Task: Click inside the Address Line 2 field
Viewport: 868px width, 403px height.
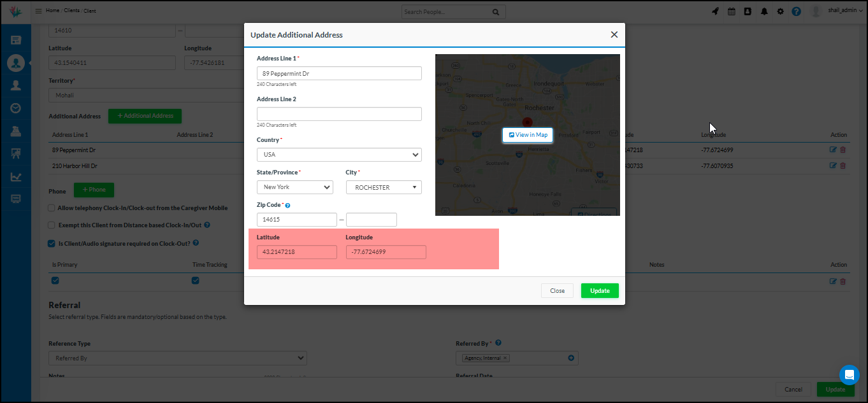Action: click(x=338, y=114)
